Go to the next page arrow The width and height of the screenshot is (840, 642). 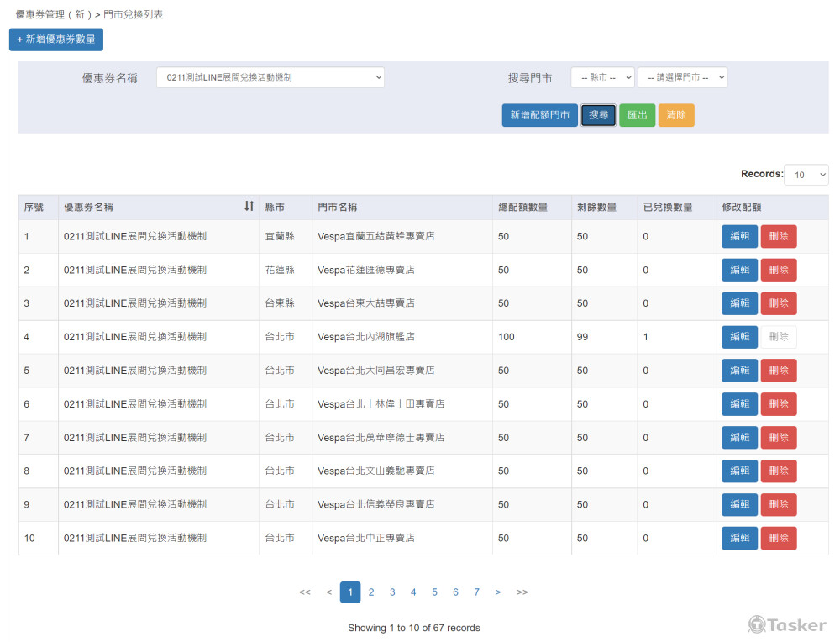pyautogui.click(x=498, y=592)
